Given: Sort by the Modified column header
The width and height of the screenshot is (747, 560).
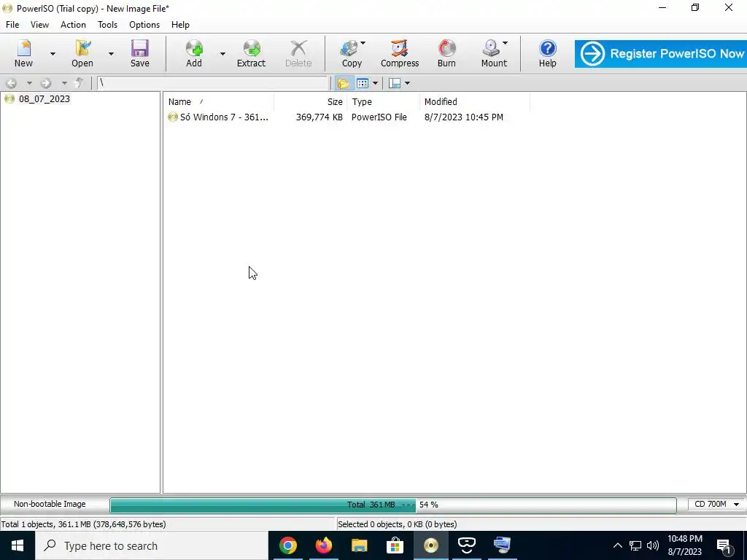Looking at the screenshot, I should [474, 102].
